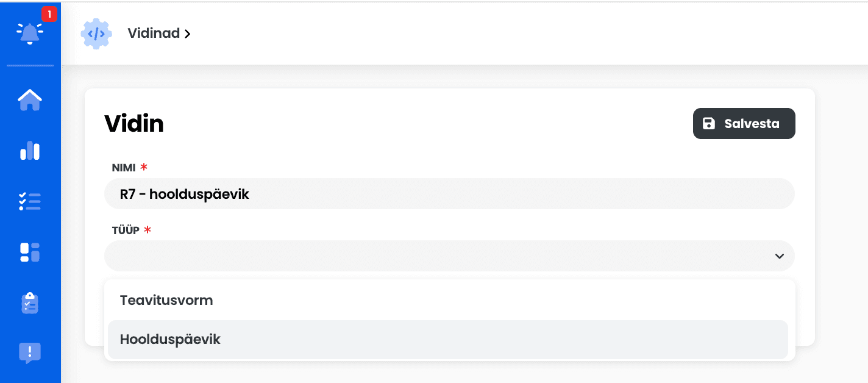Open the checklist tasks icon in sidebar

[30, 201]
